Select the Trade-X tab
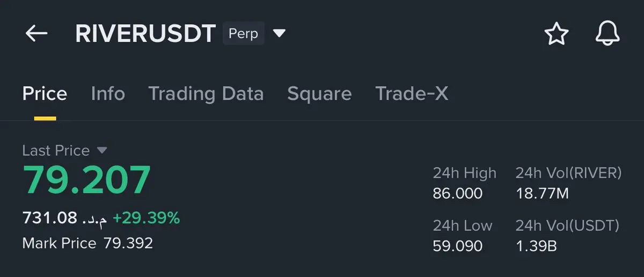Image resolution: width=644 pixels, height=277 pixels. tap(411, 94)
